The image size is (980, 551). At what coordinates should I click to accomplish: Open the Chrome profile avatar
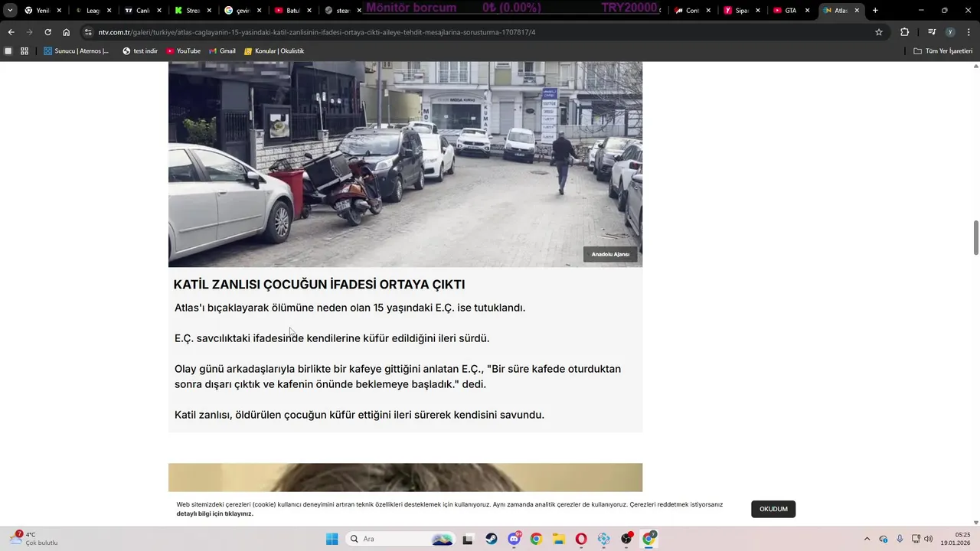950,32
